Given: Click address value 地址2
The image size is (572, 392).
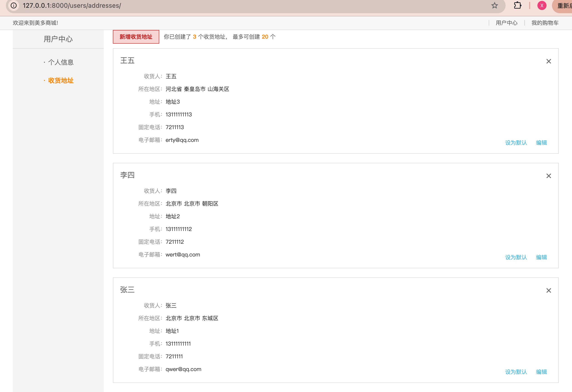Looking at the screenshot, I should [173, 216].
